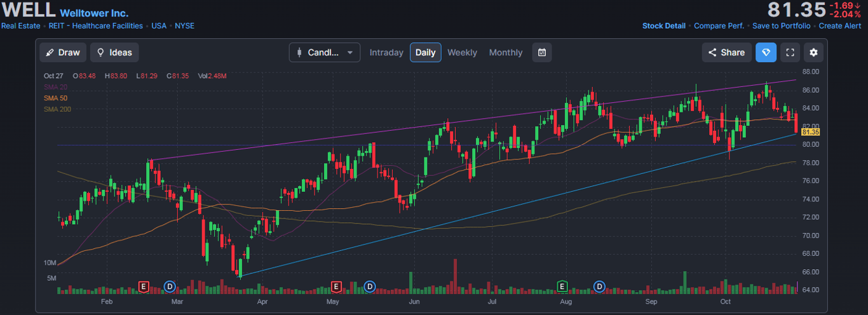Switch to the Intraday timeframe

click(386, 52)
